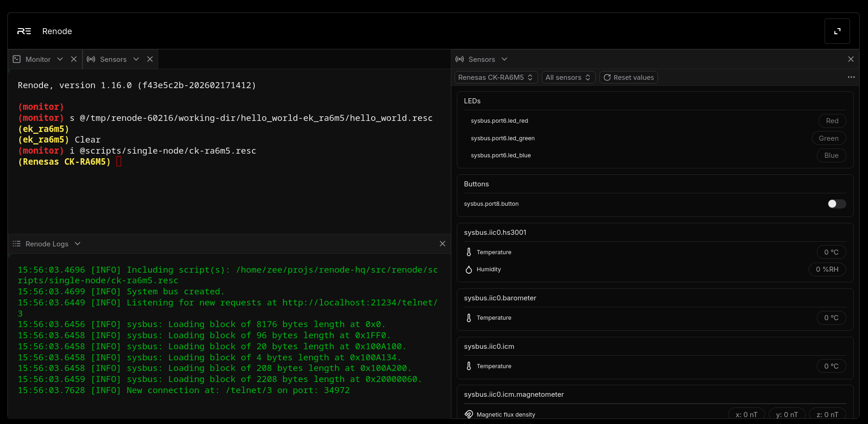Image resolution: width=868 pixels, height=424 pixels.
Task: Click the Renode logo icon
Action: click(24, 31)
